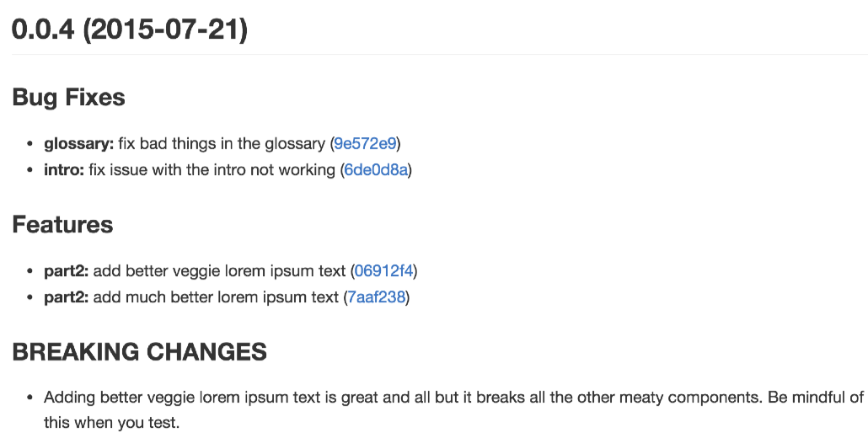The width and height of the screenshot is (868, 438).
Task: Open the 6de0d8a commit link
Action: (x=376, y=169)
